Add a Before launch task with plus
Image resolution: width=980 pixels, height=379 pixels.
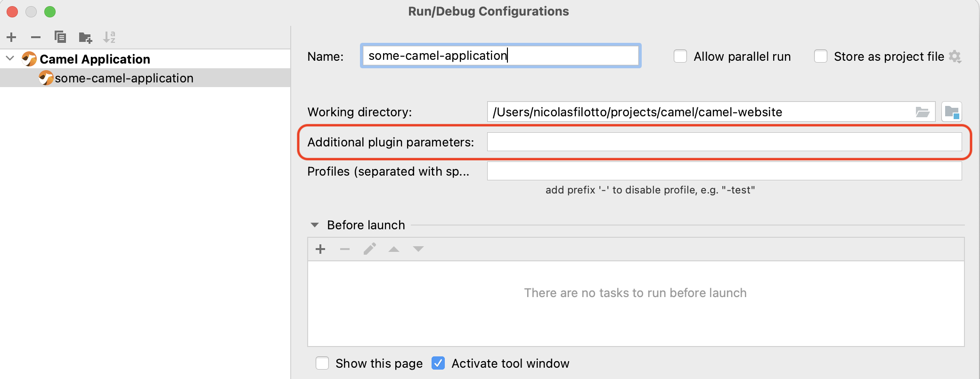(x=320, y=249)
